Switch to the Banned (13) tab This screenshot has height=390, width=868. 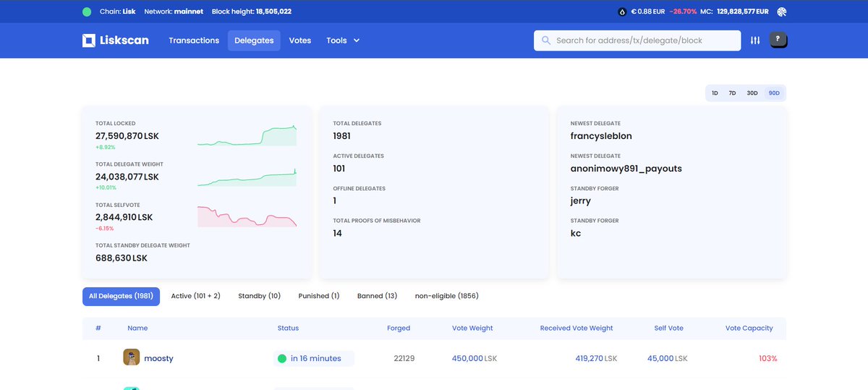click(x=377, y=296)
